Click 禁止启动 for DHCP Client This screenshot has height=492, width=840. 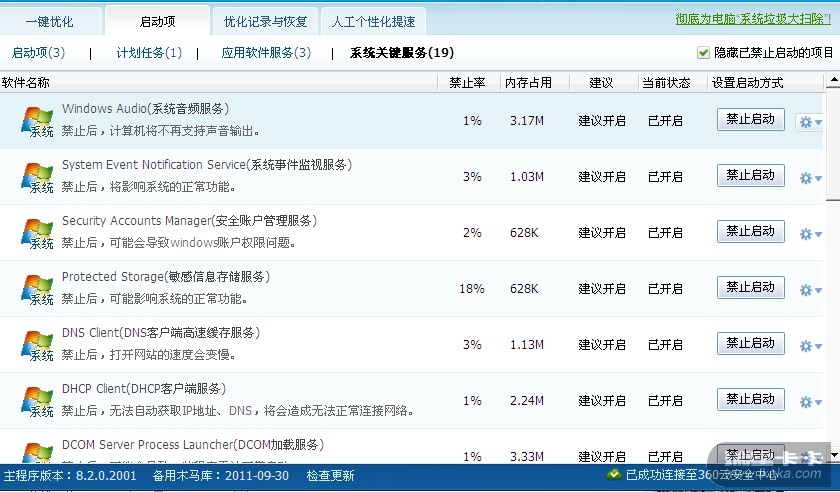click(x=751, y=399)
